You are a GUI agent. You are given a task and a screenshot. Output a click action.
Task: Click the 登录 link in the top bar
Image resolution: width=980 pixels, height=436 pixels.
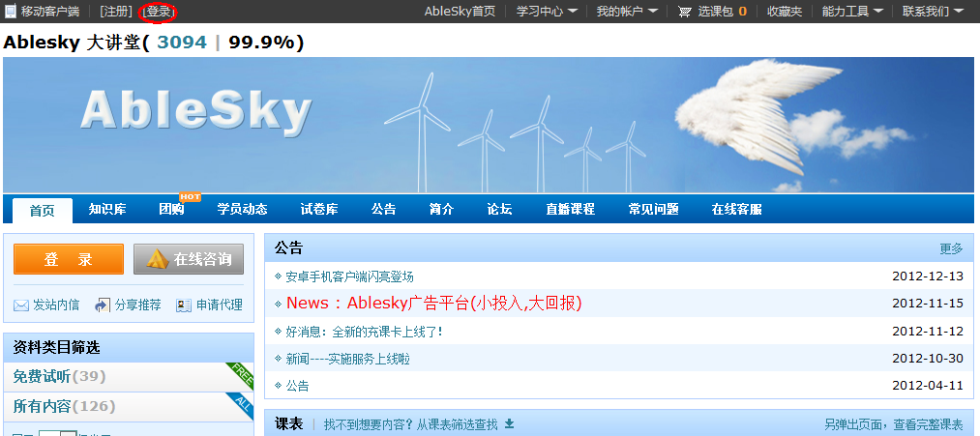click(158, 12)
